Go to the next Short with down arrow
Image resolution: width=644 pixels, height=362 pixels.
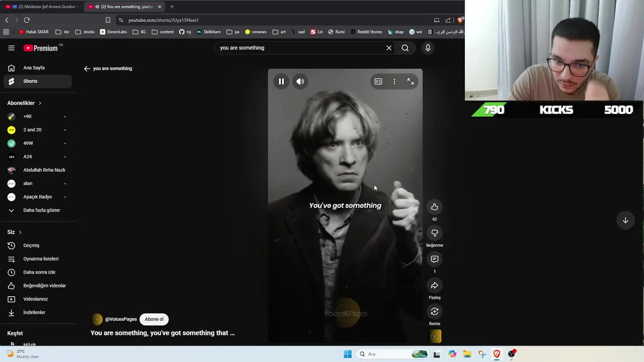(x=625, y=220)
